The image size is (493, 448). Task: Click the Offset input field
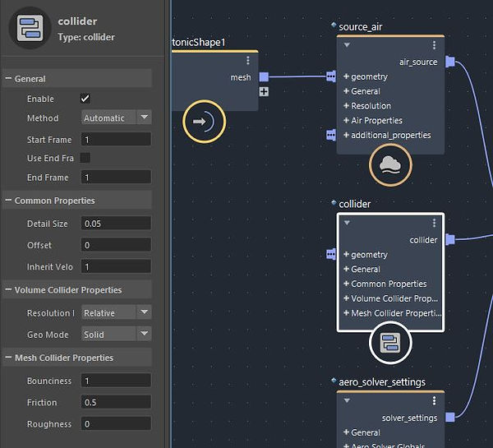(x=116, y=245)
